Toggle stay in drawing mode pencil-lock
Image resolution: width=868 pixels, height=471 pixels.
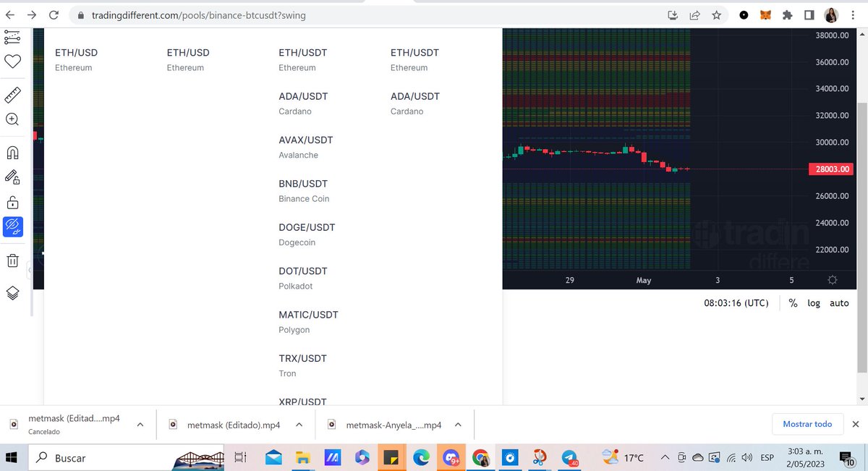tap(12, 177)
